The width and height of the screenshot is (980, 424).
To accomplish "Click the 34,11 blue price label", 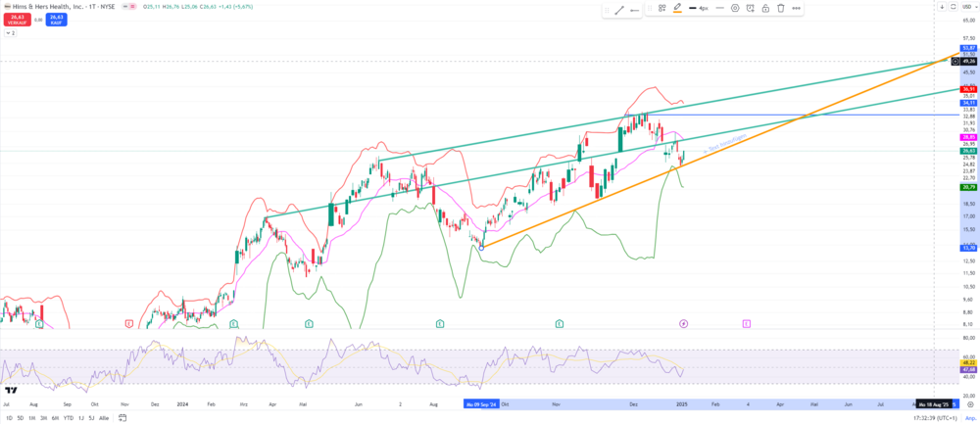I will [969, 103].
